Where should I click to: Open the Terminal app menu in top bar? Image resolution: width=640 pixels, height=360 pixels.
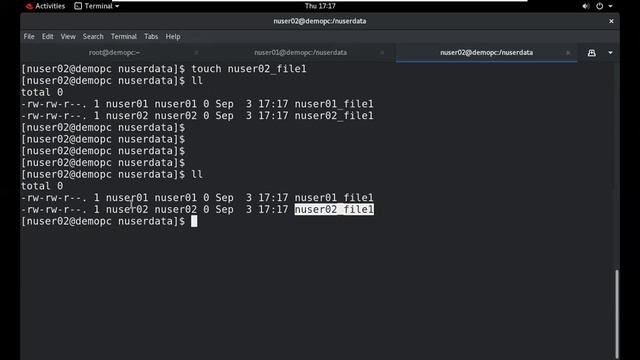(x=97, y=6)
